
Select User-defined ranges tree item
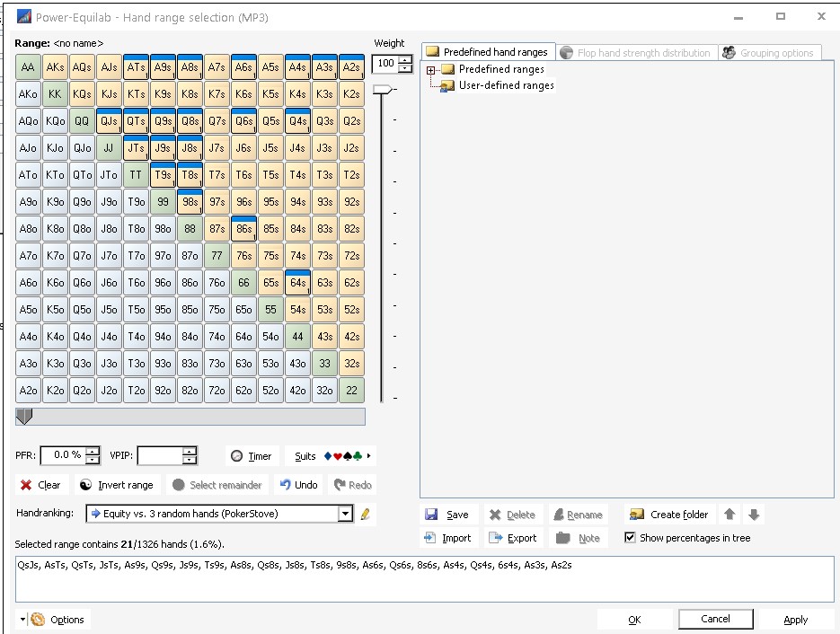(507, 85)
